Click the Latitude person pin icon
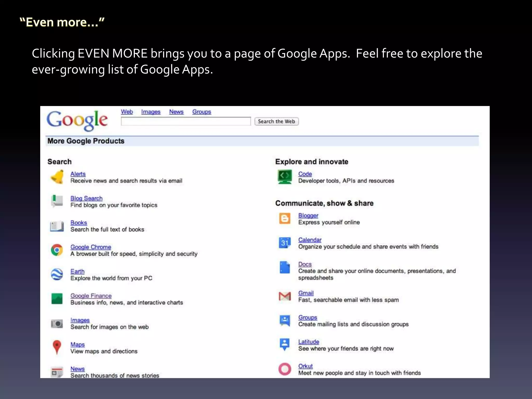This screenshot has width=532, height=399. (x=285, y=344)
